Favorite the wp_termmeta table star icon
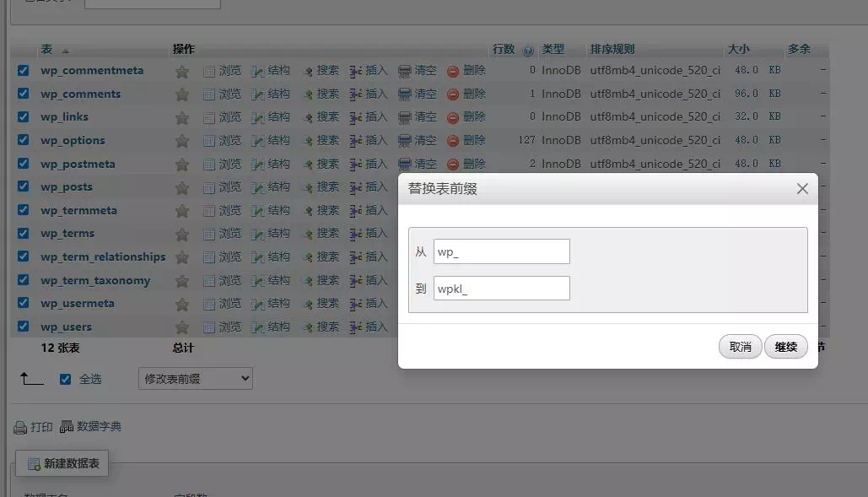Viewport: 868px width, 497px height. coord(181,212)
